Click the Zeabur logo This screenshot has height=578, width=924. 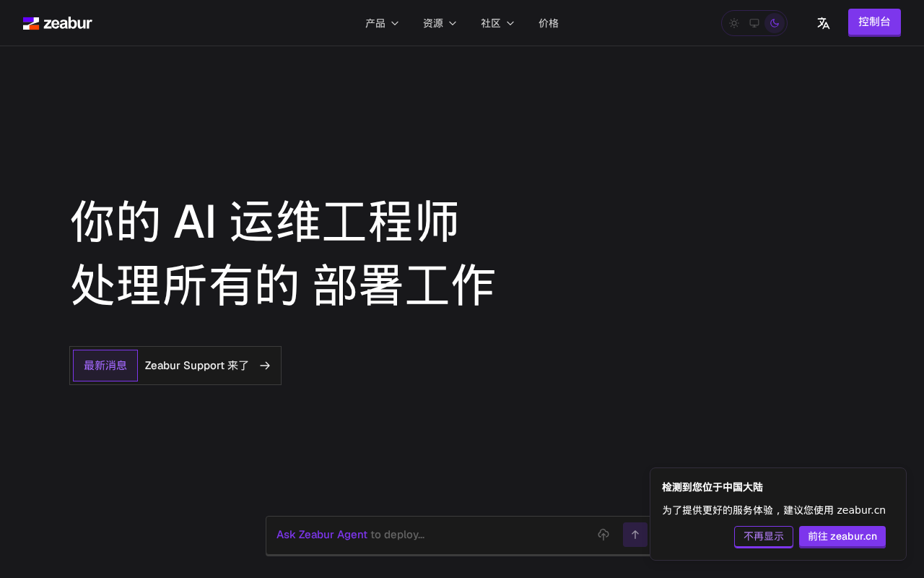tap(58, 23)
